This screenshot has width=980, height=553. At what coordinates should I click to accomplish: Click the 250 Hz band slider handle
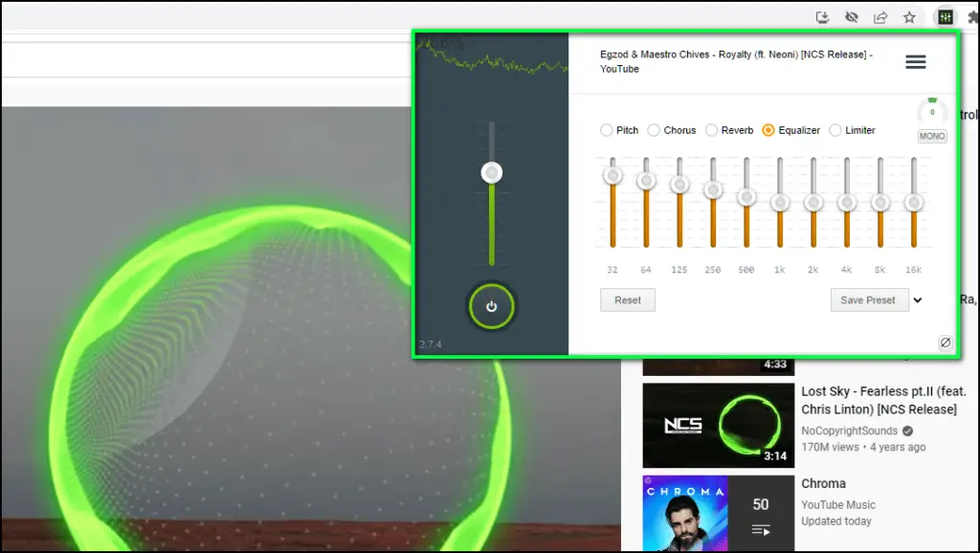point(713,189)
